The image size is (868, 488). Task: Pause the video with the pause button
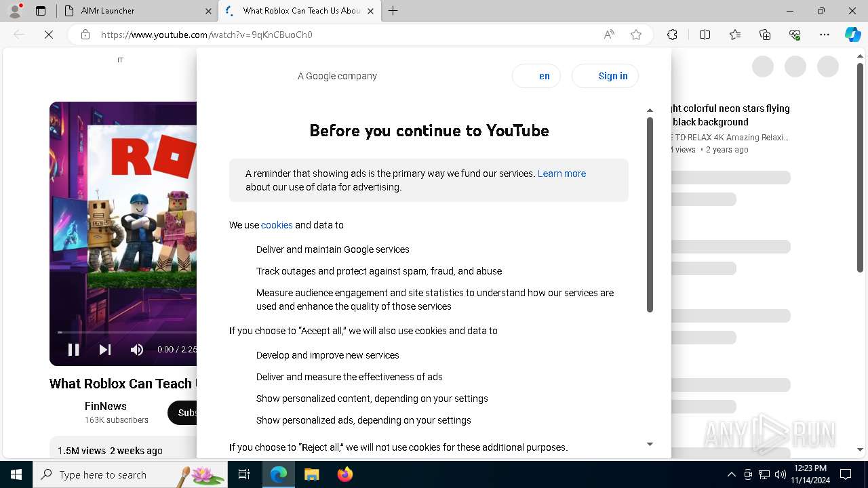click(x=73, y=350)
